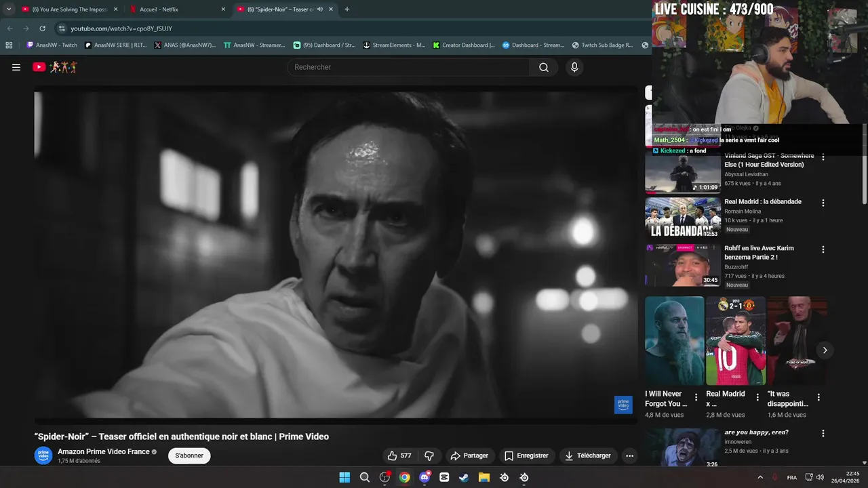Dislike the video with the thumbs-down icon

click(429, 455)
